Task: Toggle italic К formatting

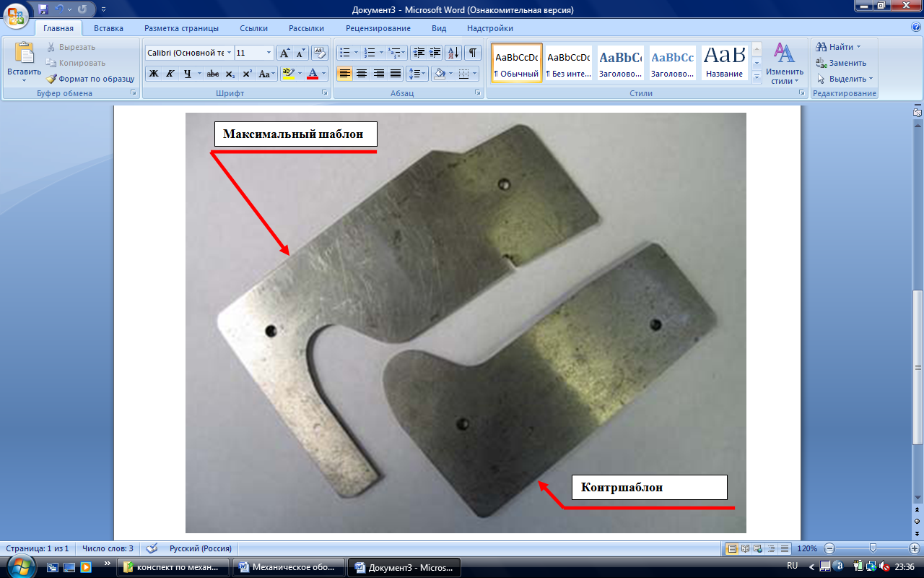Action: coord(170,74)
